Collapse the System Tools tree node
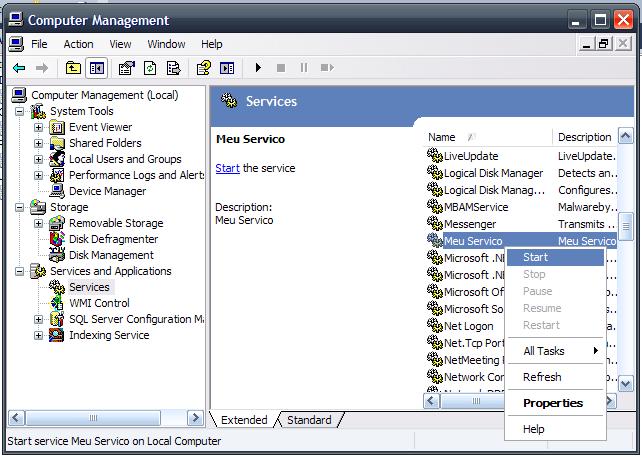 (x=21, y=111)
